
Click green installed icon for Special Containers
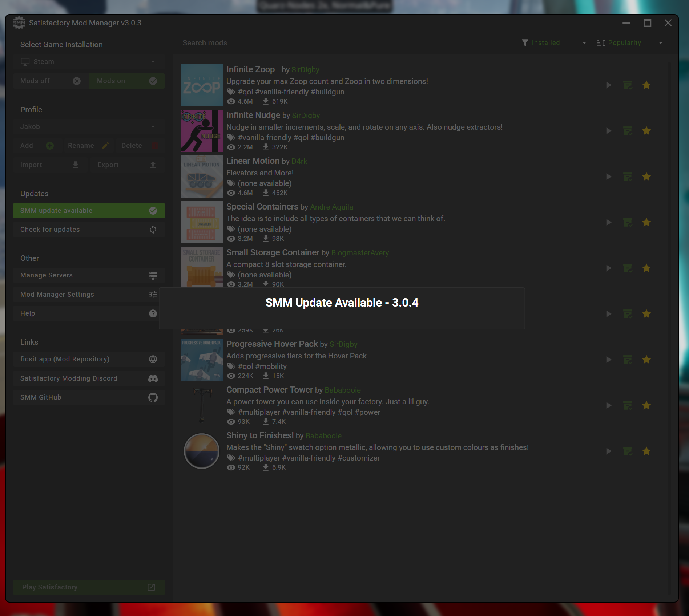628,222
